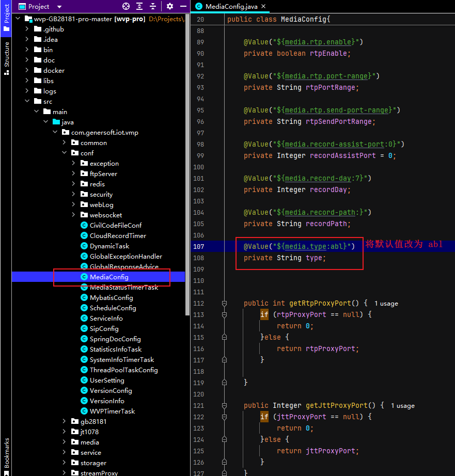Image resolution: width=455 pixels, height=476 pixels.
Task: Expand the jt1078 package
Action: [x=64, y=432]
